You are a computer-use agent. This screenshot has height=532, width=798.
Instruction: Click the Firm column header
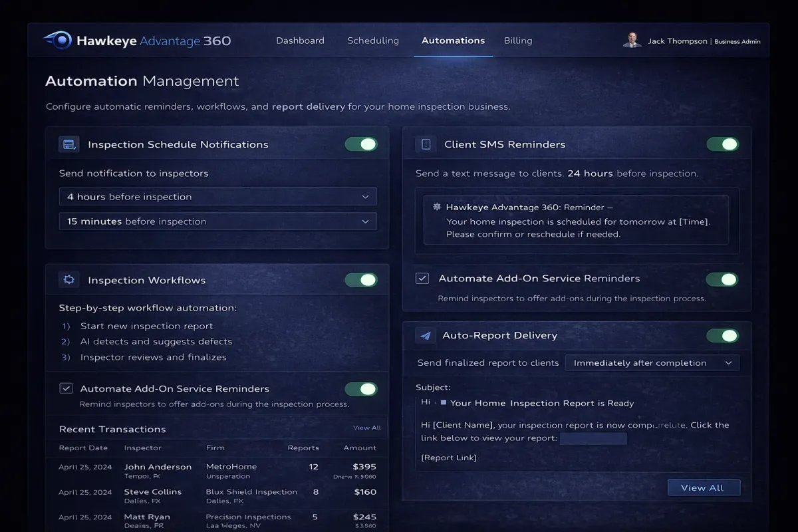[215, 448]
